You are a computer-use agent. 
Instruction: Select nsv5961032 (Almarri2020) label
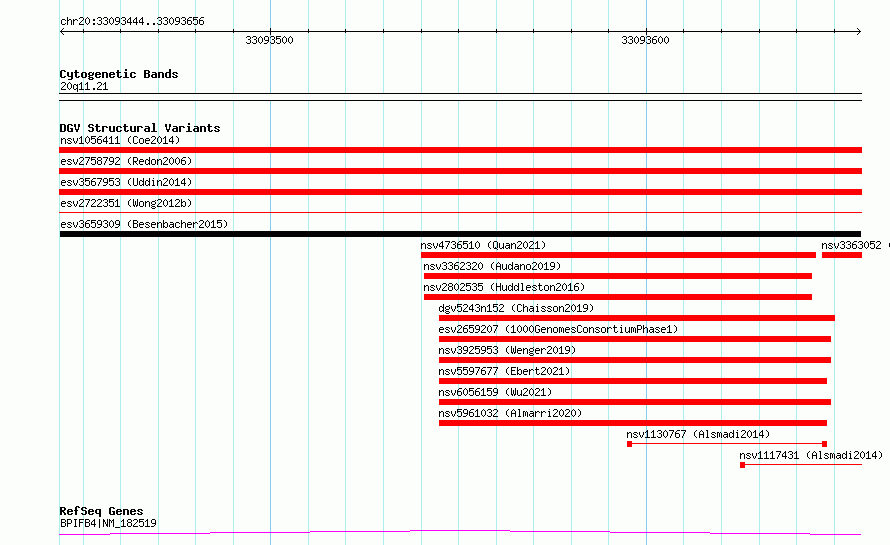510,413
